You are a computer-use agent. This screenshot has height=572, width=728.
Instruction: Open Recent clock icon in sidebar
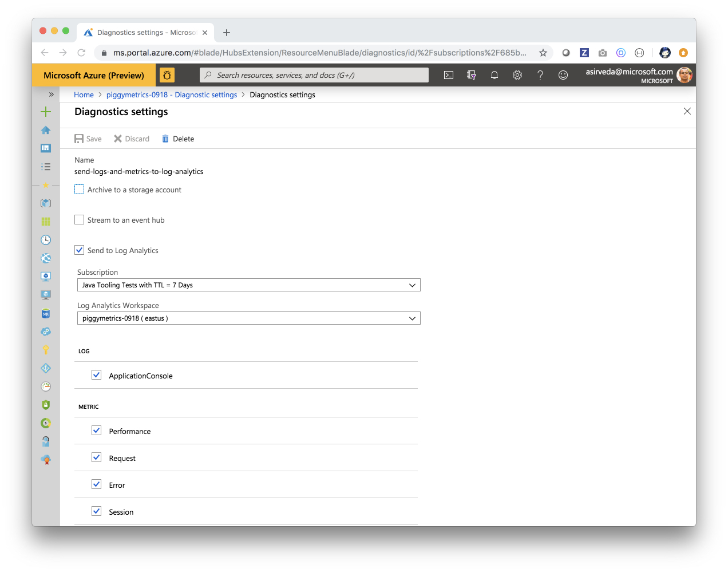pyautogui.click(x=46, y=240)
